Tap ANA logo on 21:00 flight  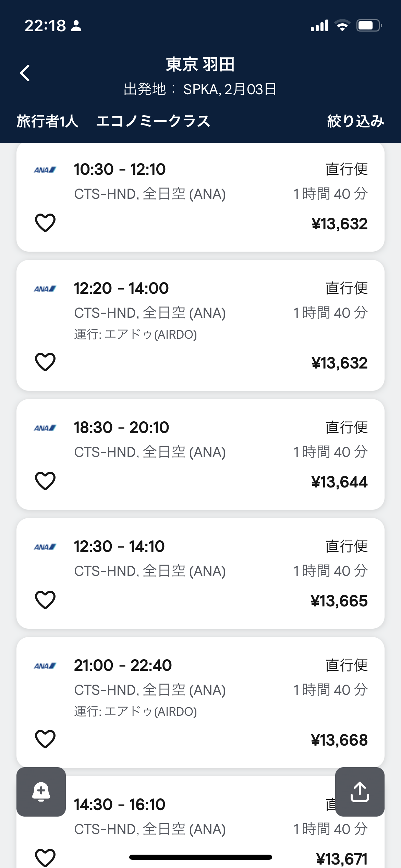click(x=45, y=666)
